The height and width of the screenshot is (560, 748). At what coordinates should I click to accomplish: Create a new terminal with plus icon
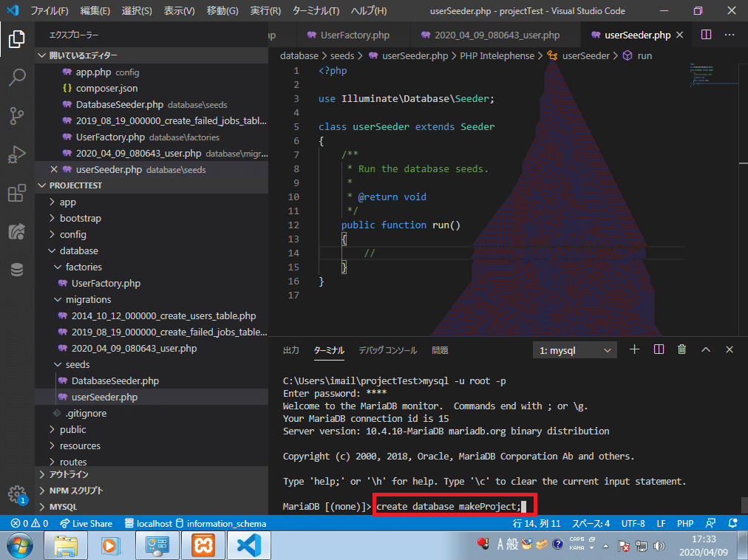[x=634, y=349]
